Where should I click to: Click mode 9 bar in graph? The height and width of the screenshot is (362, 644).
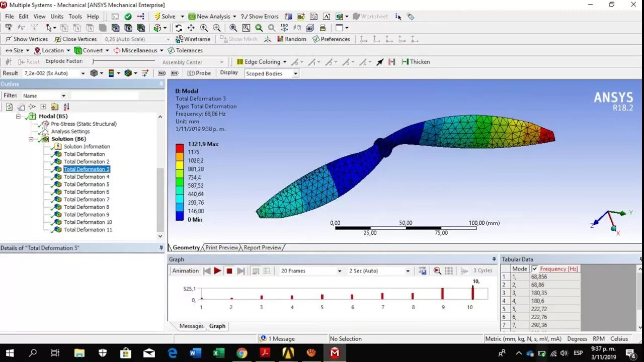coord(443,294)
